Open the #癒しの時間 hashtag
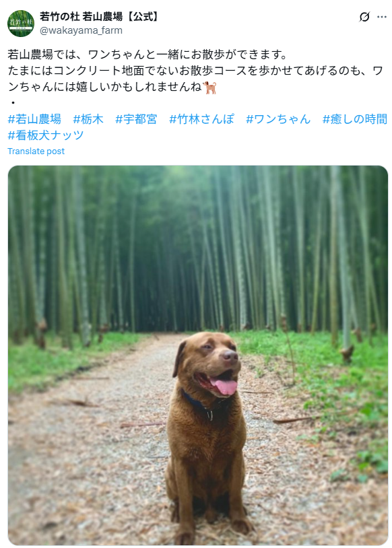 click(x=354, y=119)
